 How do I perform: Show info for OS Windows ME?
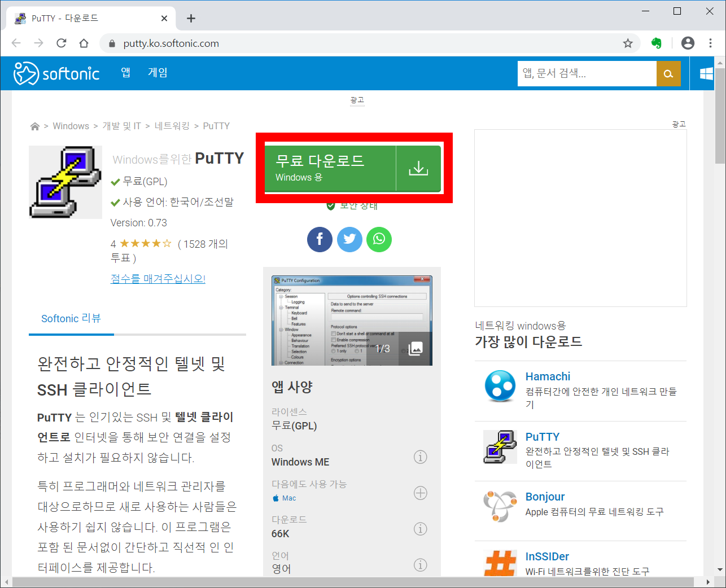421,457
